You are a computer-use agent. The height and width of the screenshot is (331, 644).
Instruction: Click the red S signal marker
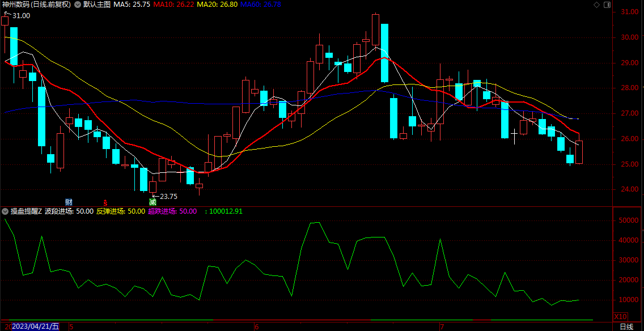pos(105,202)
